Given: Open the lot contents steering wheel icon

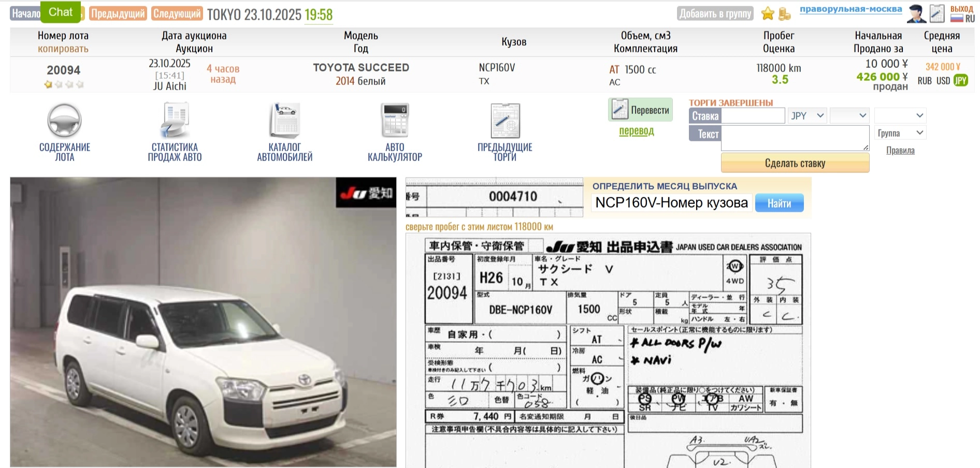Looking at the screenshot, I should click(x=64, y=120).
